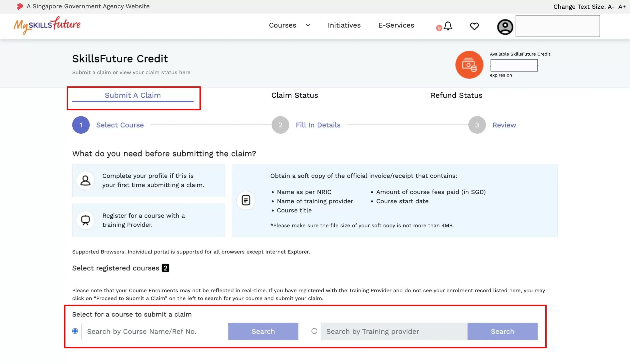Image resolution: width=630 pixels, height=364 pixels.
Task: Click Search button for Training provider search
Action: (502, 331)
